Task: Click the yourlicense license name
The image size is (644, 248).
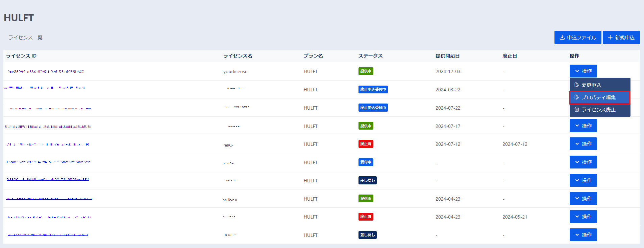Action: point(235,72)
